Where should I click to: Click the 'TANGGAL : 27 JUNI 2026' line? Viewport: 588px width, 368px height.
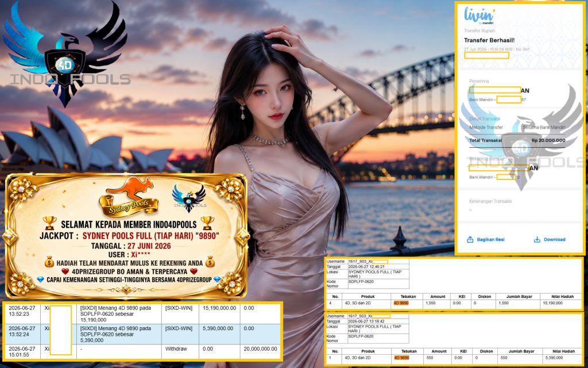coord(131,246)
